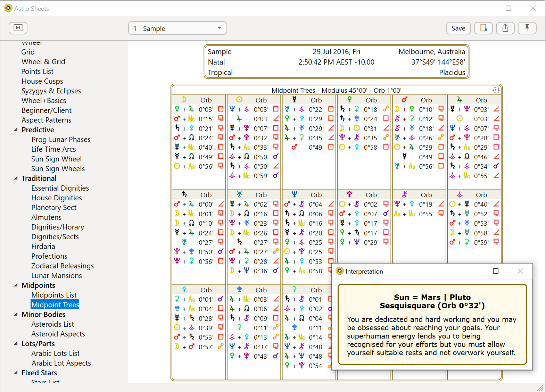This screenshot has width=546, height=392.
Task: Click the interpretation text panel
Action: pos(432,324)
